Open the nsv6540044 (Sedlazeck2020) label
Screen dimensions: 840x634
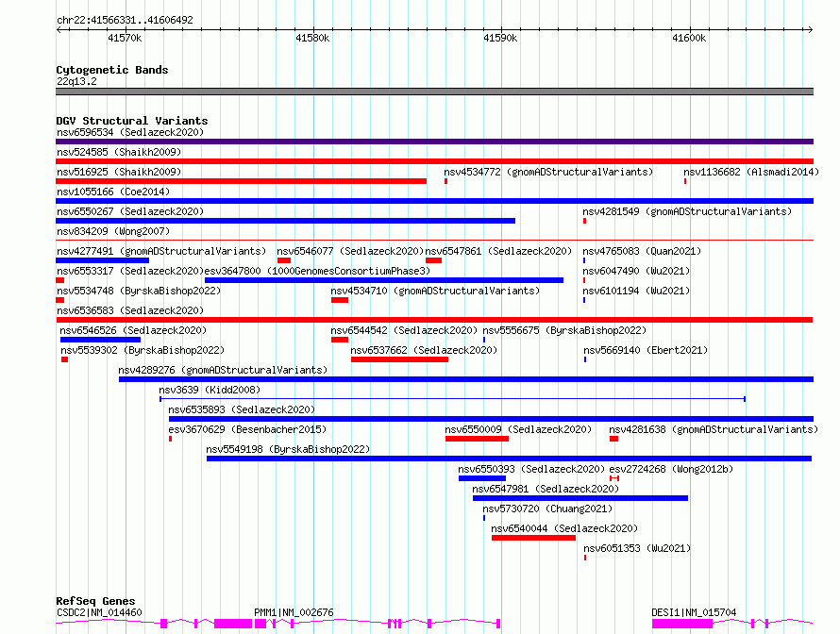coord(564,528)
